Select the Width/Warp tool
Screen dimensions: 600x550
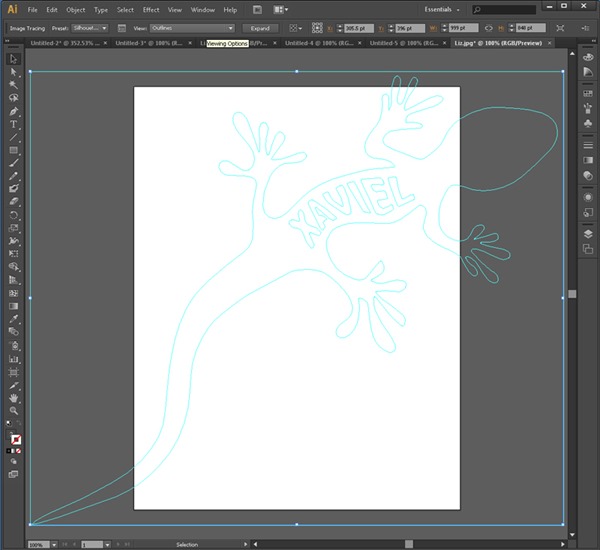[13, 241]
